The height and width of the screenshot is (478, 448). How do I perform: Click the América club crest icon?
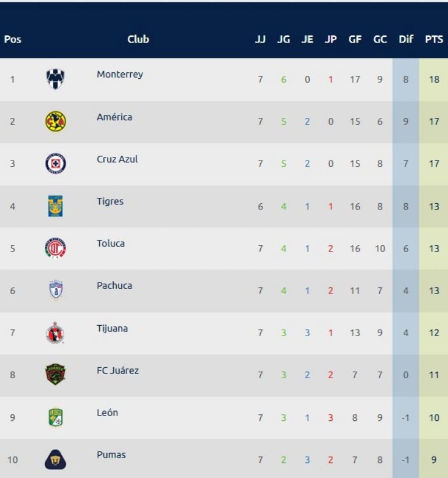click(55, 121)
